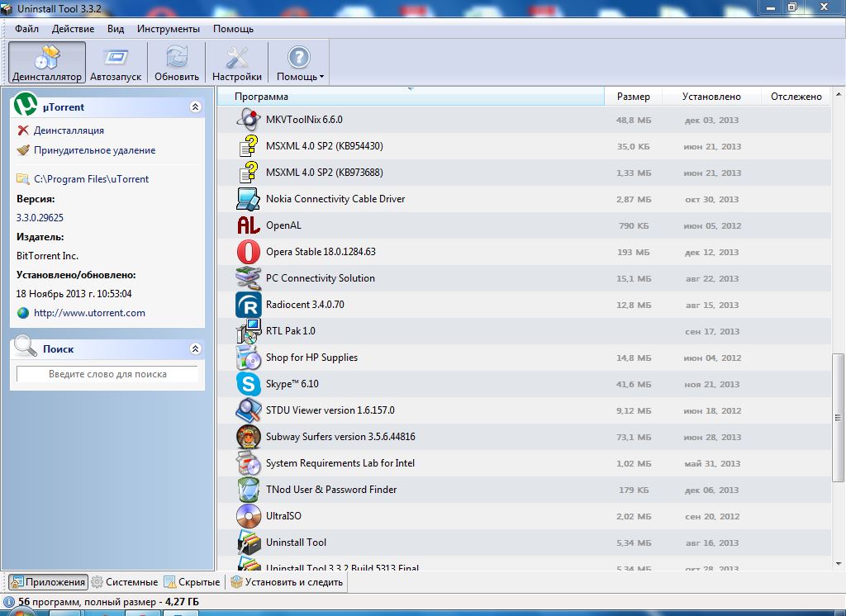Select the UltraISO disc icon
This screenshot has height=616, width=846.
(x=249, y=516)
